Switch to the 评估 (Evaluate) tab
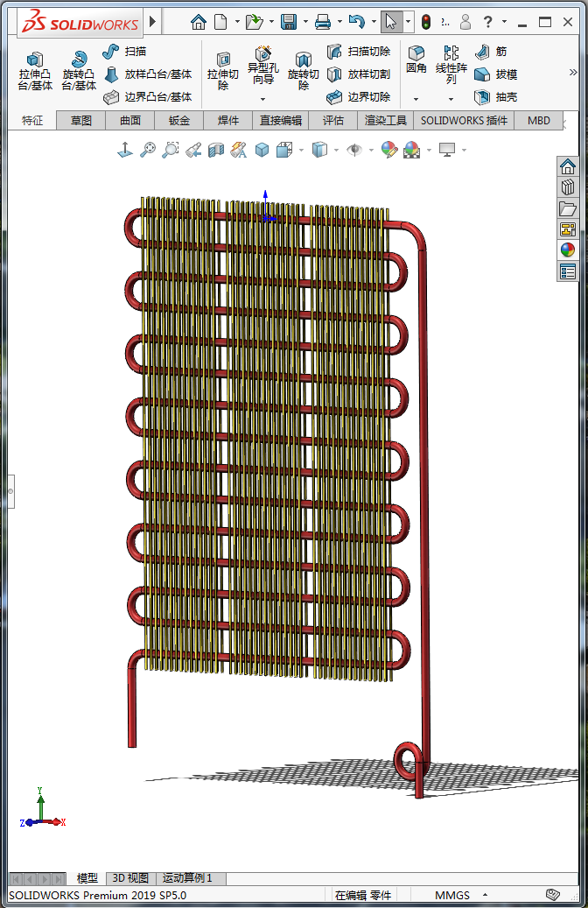The height and width of the screenshot is (908, 588). pyautogui.click(x=332, y=121)
